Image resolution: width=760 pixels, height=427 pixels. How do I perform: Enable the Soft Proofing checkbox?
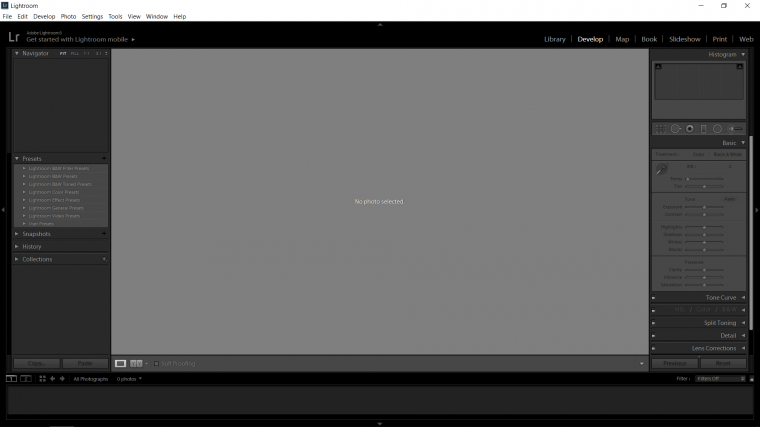coord(157,364)
